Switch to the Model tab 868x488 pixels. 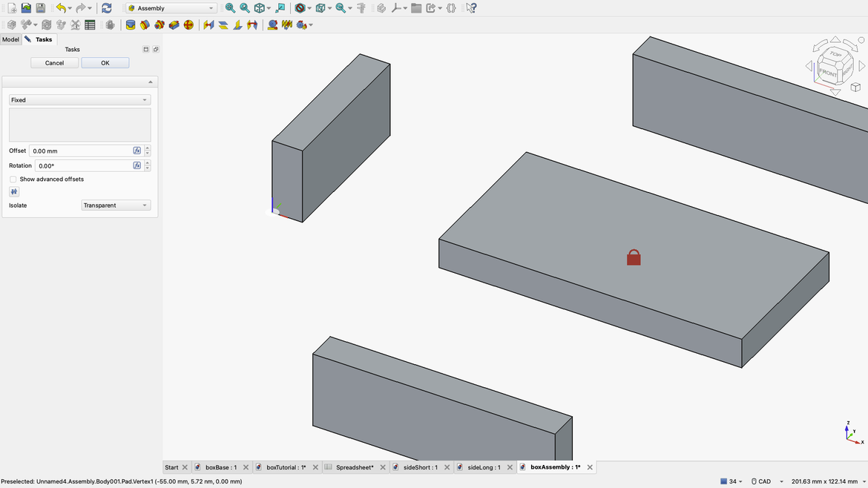tap(10, 39)
